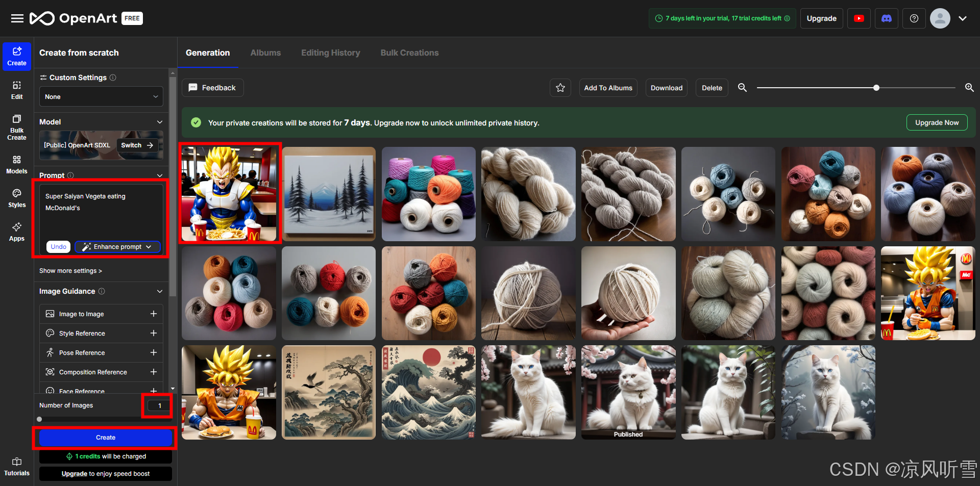This screenshot has width=980, height=486.
Task: Open Models in sidebar
Action: click(17, 165)
